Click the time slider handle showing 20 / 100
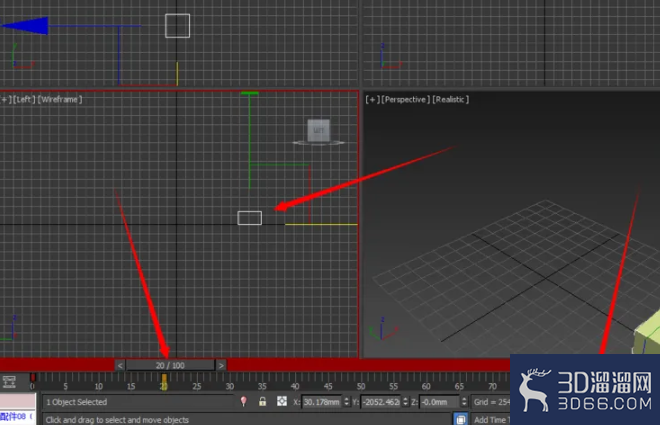 170,365
